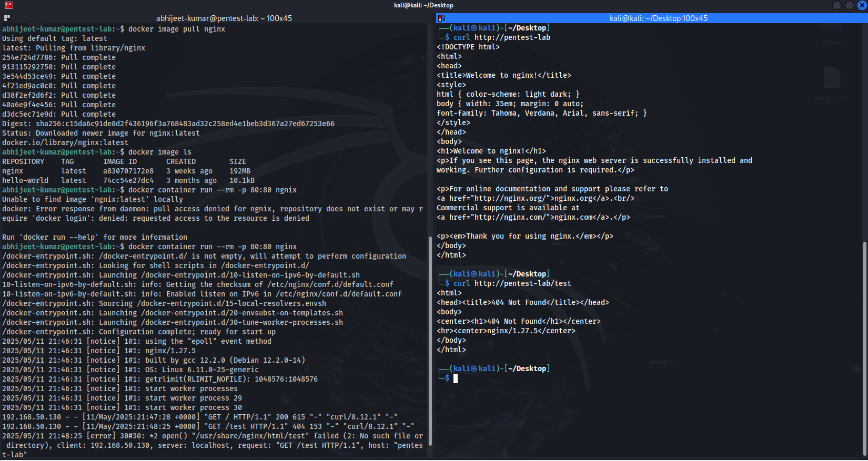Click the '<head><title>404 Not Found</title></head>' line
The height and width of the screenshot is (461, 868).
point(523,302)
